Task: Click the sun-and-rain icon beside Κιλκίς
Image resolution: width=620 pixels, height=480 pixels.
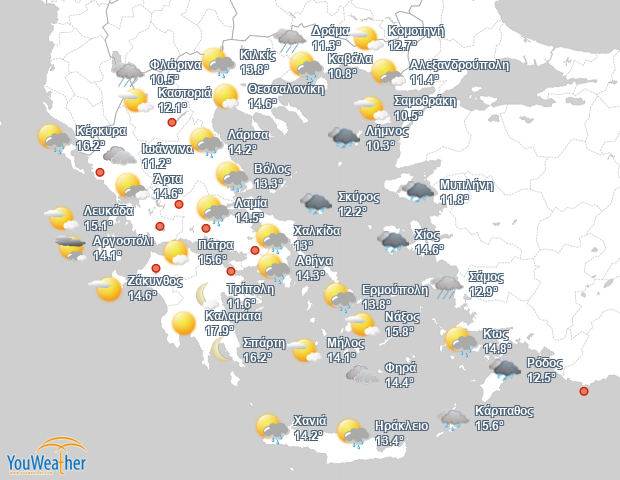Action: click(219, 62)
